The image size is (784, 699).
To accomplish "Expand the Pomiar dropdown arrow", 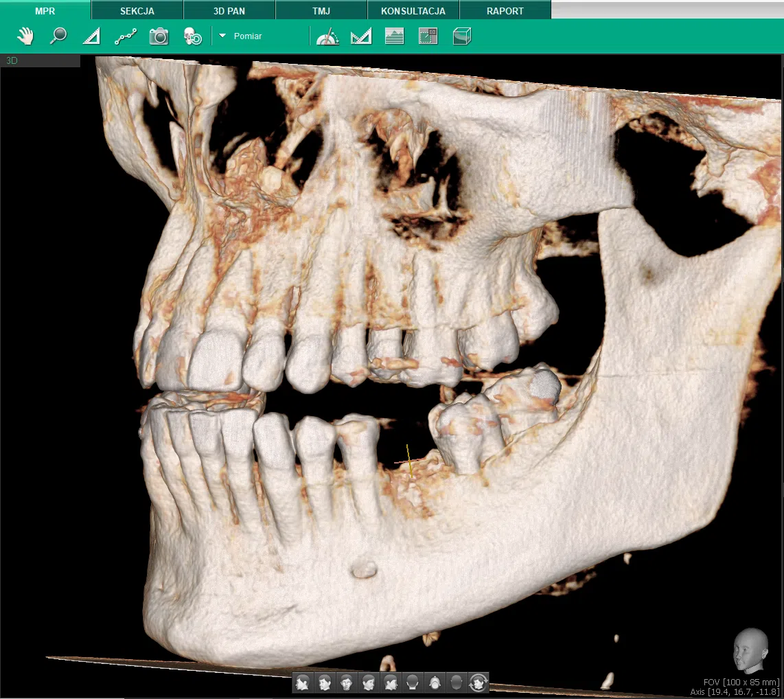I will click(x=222, y=36).
